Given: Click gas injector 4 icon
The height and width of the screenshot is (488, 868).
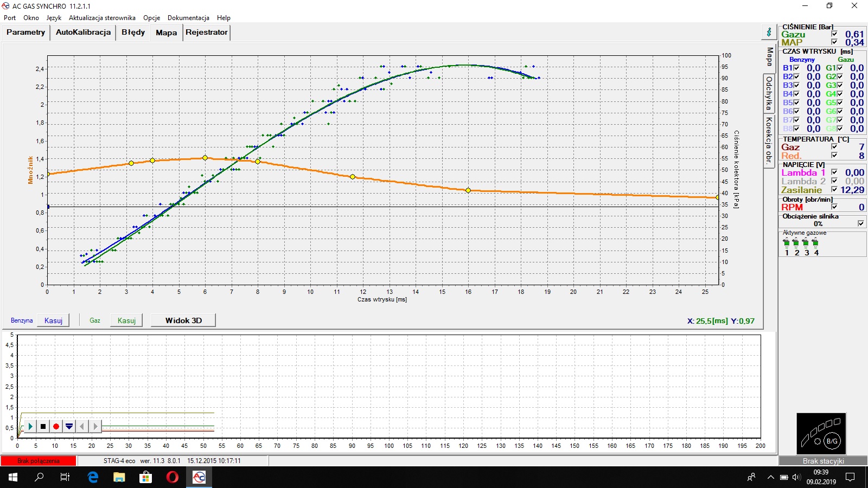Looking at the screenshot, I should tap(815, 243).
